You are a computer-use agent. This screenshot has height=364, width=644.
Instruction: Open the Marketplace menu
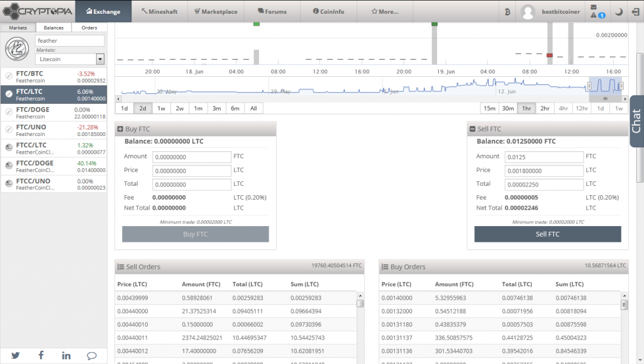(216, 11)
